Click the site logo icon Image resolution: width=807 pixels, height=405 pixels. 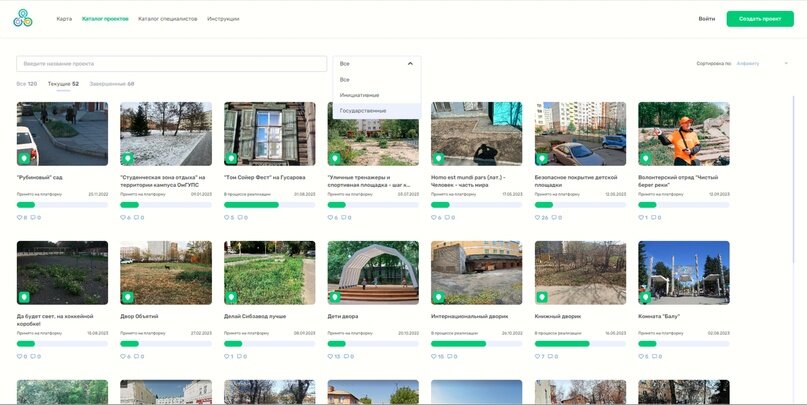(23, 18)
